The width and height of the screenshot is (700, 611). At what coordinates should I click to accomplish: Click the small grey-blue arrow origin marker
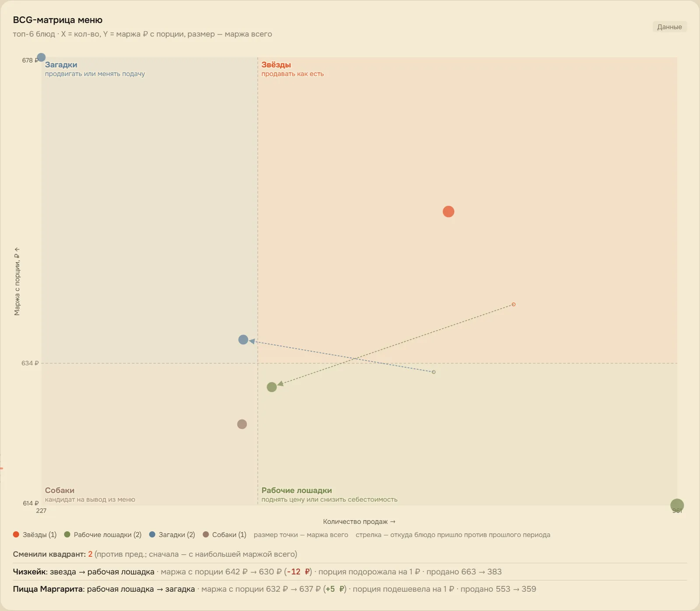click(434, 372)
